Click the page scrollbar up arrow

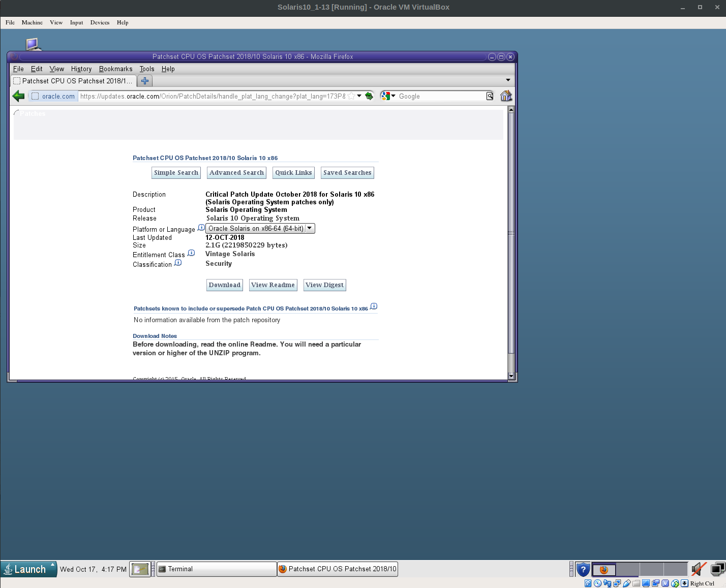(x=511, y=110)
